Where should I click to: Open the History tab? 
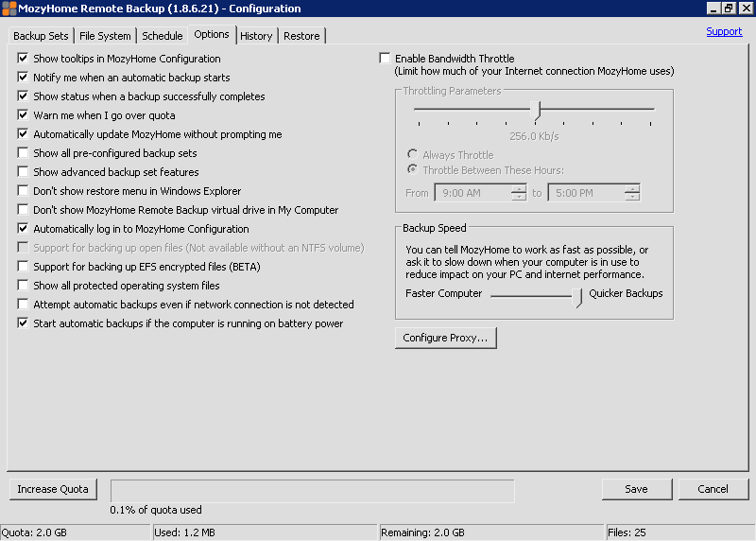256,36
